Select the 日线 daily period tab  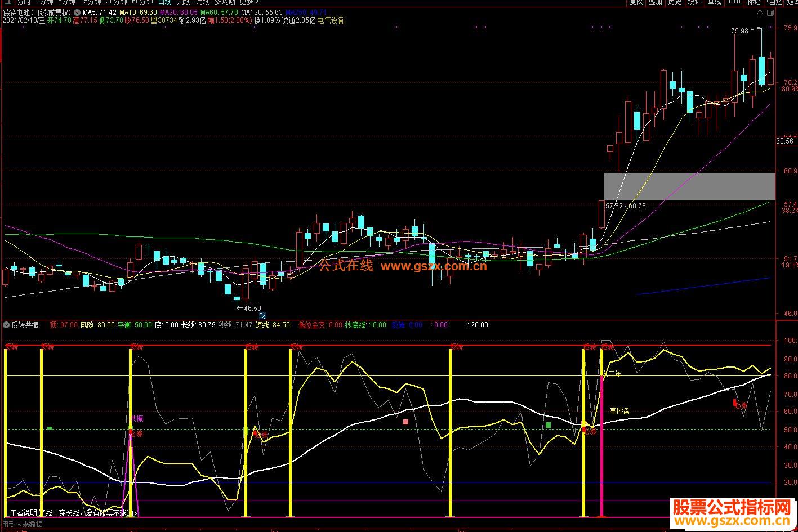click(164, 2)
